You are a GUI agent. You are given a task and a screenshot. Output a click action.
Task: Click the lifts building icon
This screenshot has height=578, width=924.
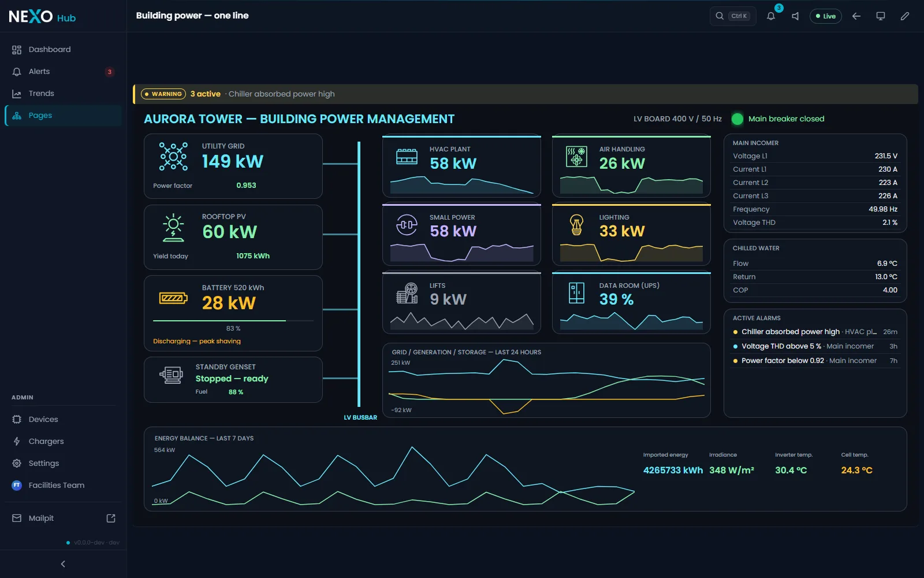click(407, 293)
